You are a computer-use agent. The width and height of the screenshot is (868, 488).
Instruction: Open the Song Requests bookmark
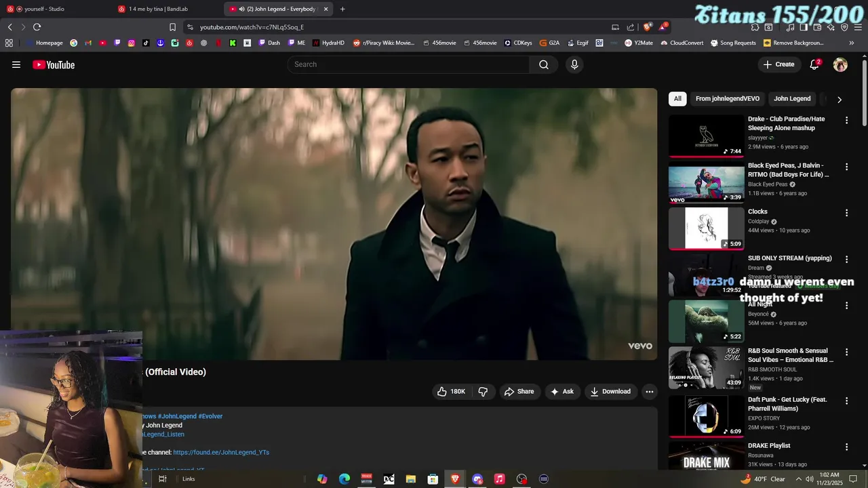(733, 43)
